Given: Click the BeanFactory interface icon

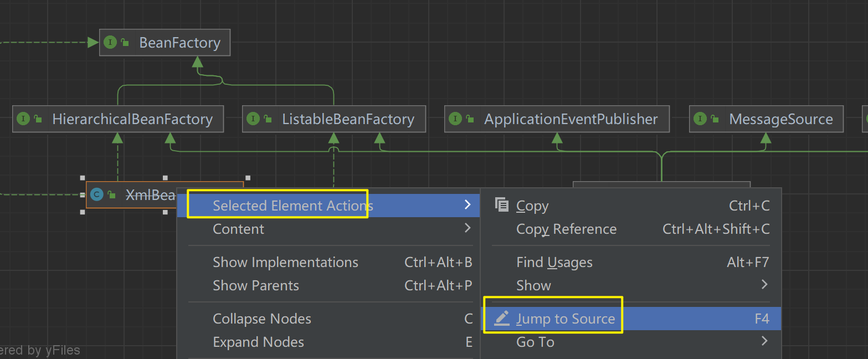Looking at the screenshot, I should point(110,43).
